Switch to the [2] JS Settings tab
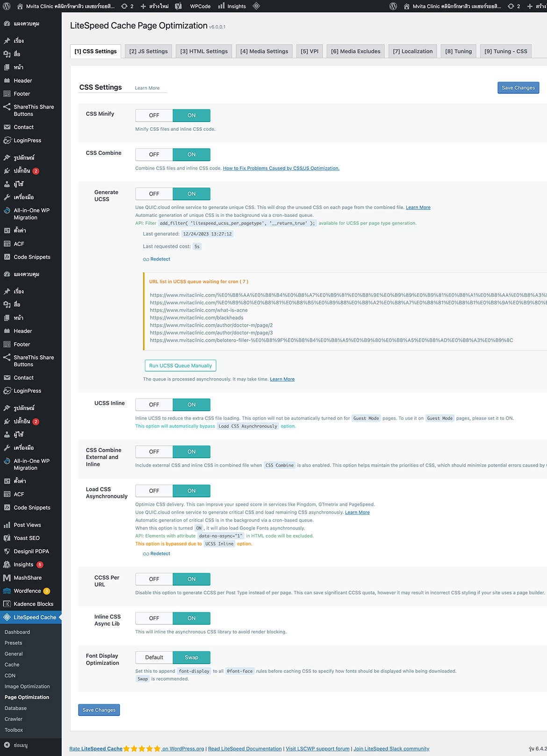The height and width of the screenshot is (756, 547). [149, 51]
